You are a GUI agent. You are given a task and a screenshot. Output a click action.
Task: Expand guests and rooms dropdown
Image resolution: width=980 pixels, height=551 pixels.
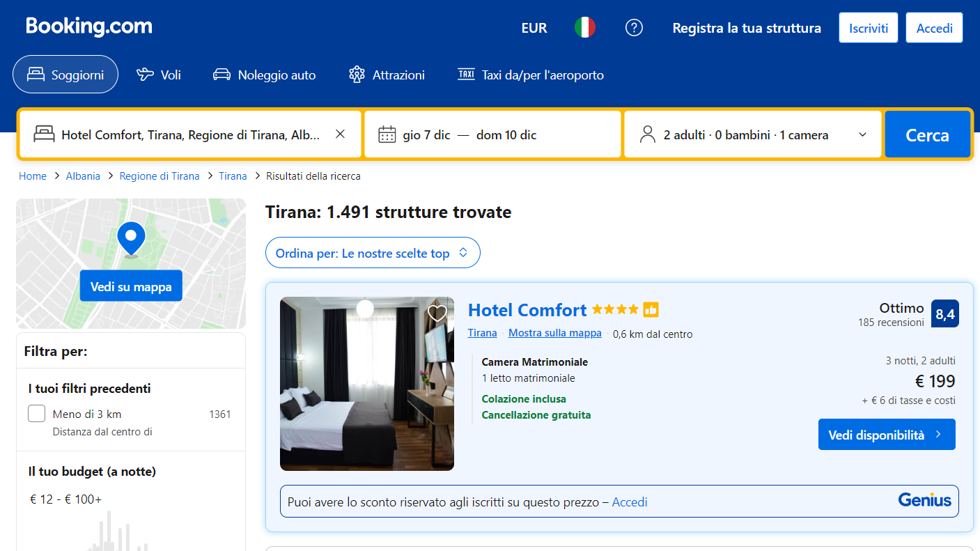(753, 134)
